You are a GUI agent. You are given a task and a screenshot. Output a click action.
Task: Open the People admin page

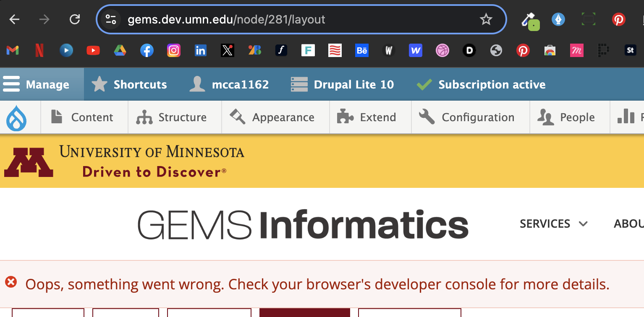pos(567,117)
